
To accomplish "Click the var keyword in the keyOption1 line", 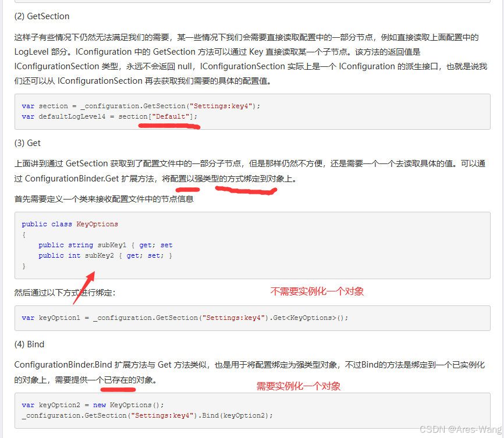I will [x=28, y=318].
